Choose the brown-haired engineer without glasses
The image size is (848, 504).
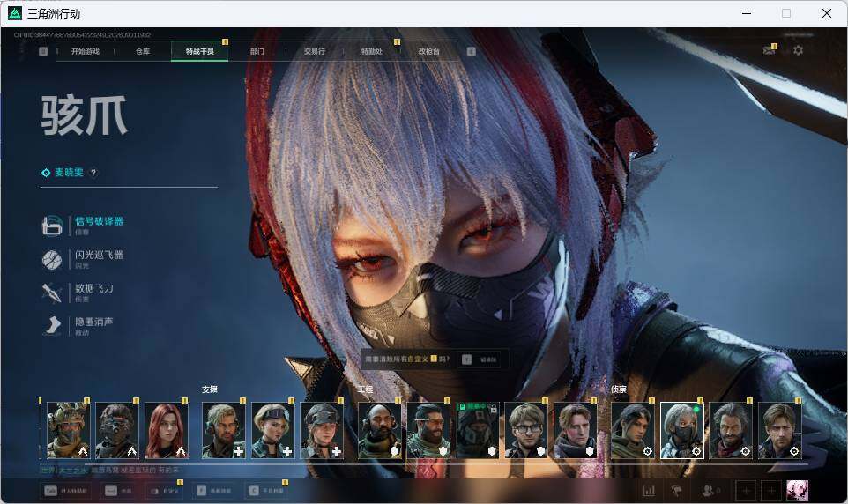pos(575,430)
